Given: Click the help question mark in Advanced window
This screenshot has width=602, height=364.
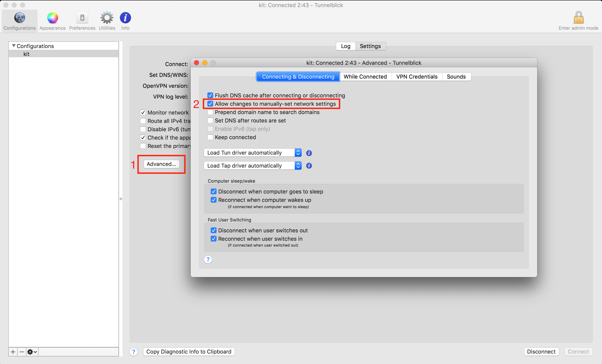Looking at the screenshot, I should point(208,260).
